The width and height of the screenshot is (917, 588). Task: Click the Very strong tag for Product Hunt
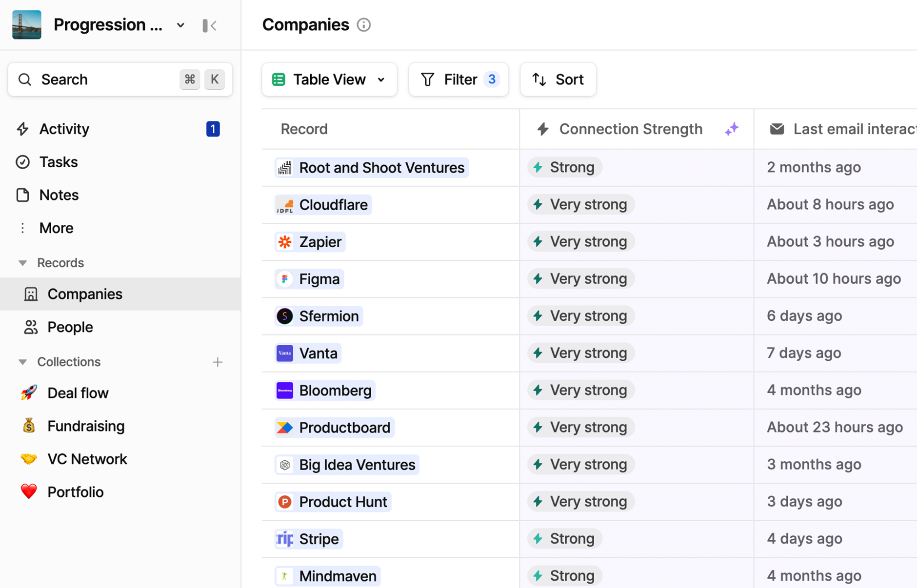click(581, 501)
